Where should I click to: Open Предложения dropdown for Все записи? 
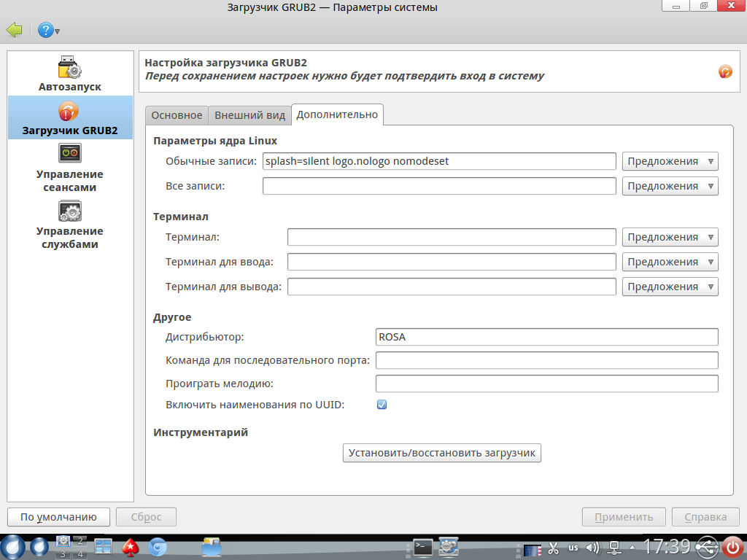coord(670,186)
